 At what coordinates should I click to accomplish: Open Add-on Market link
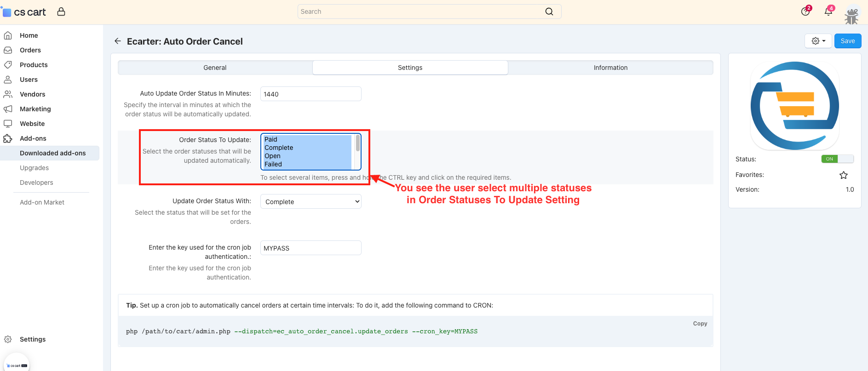[x=42, y=202]
